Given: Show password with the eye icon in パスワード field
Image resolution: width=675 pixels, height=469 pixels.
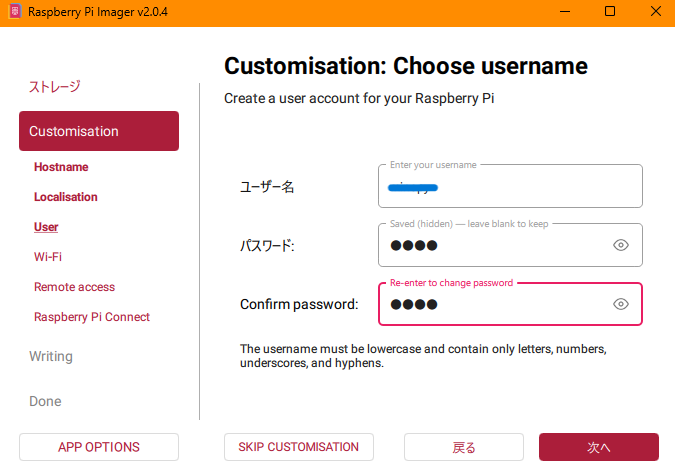Looking at the screenshot, I should tap(621, 245).
